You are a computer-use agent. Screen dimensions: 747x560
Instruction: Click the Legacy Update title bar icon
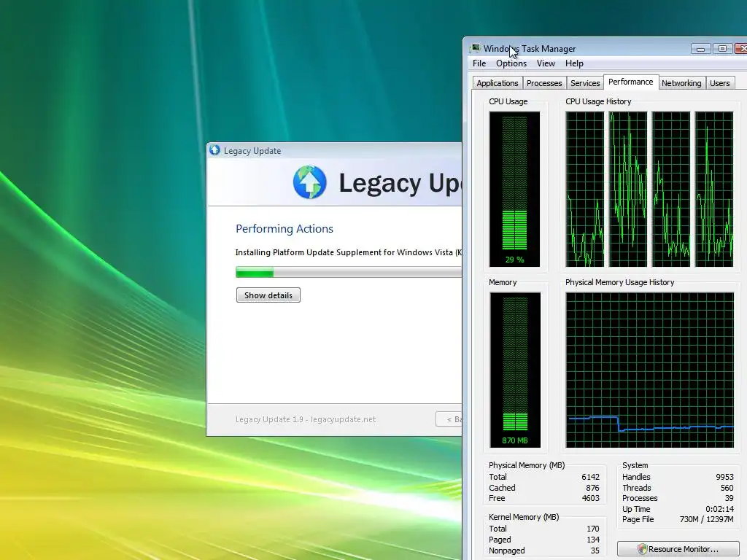tap(215, 150)
